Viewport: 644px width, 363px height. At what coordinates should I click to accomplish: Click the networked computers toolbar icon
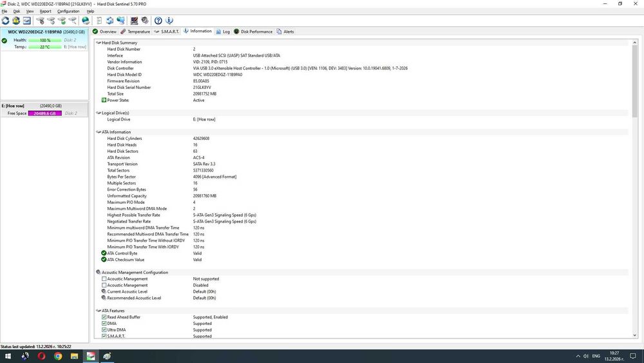pyautogui.click(x=121, y=21)
